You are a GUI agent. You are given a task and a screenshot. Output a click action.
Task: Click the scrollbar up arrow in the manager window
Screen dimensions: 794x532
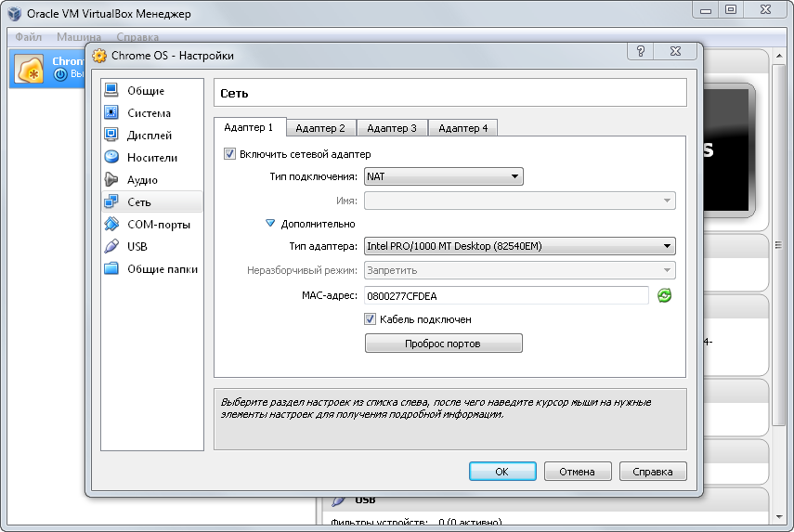(778, 55)
